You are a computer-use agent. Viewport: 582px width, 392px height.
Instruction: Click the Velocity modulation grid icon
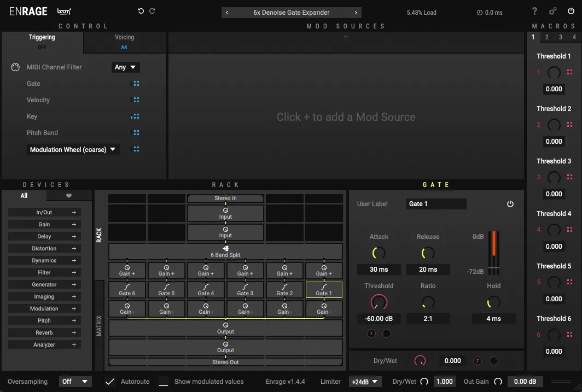[x=136, y=100]
